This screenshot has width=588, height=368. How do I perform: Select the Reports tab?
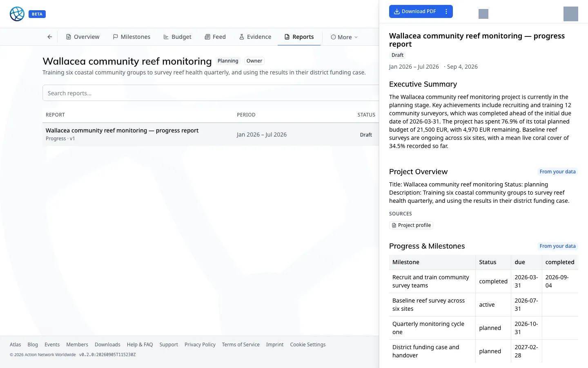pyautogui.click(x=299, y=37)
